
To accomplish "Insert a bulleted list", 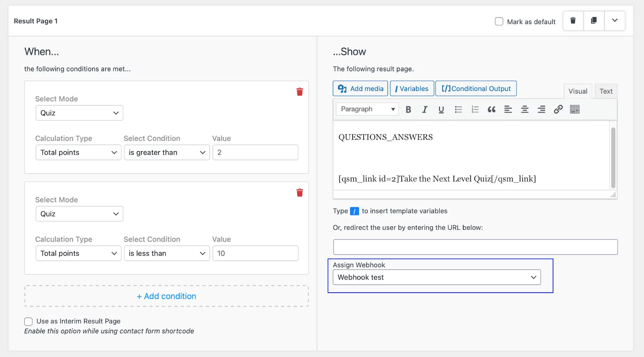I will click(x=458, y=109).
